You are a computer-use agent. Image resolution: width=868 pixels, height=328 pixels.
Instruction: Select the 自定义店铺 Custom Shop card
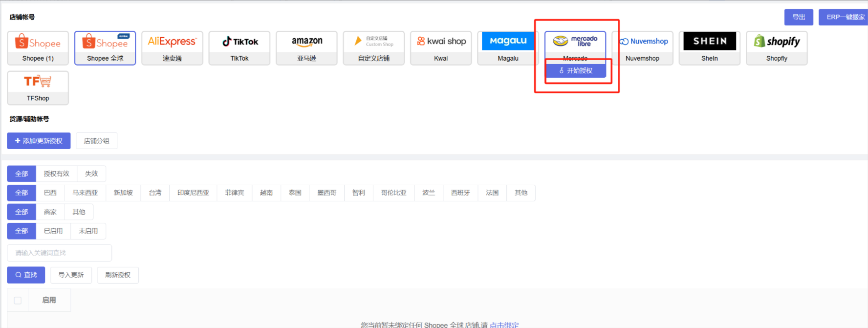click(x=374, y=48)
